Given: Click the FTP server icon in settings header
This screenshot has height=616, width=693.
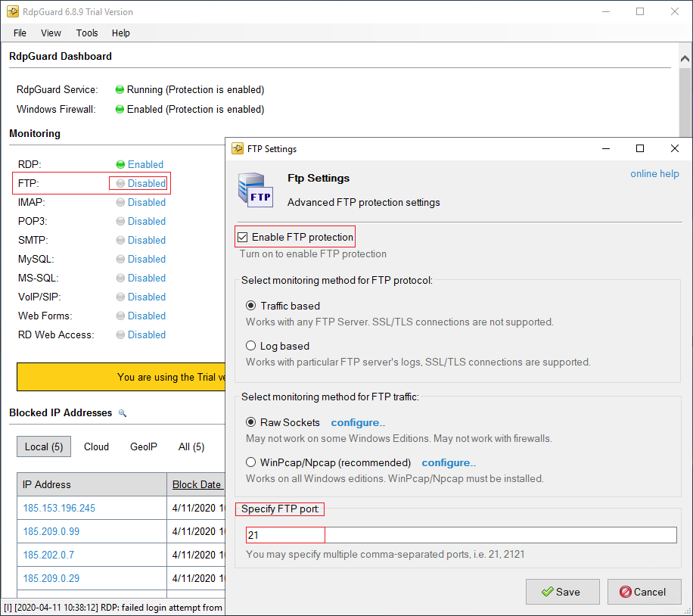Looking at the screenshot, I should click(256, 190).
